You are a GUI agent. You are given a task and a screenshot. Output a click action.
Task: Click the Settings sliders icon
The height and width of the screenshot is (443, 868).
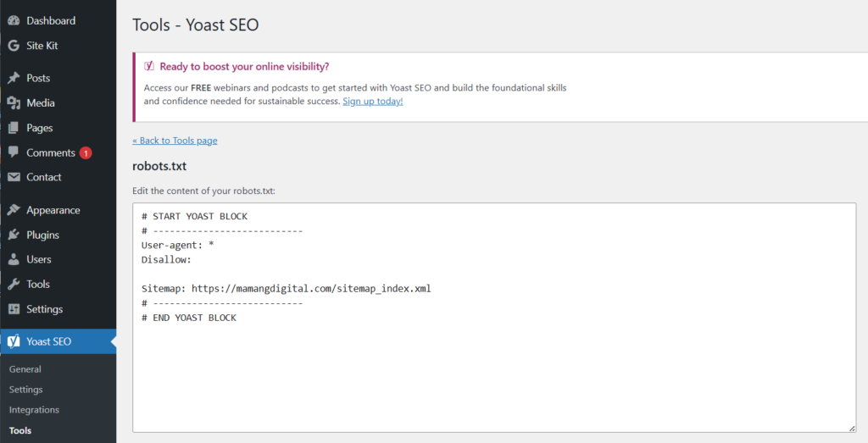coord(14,309)
